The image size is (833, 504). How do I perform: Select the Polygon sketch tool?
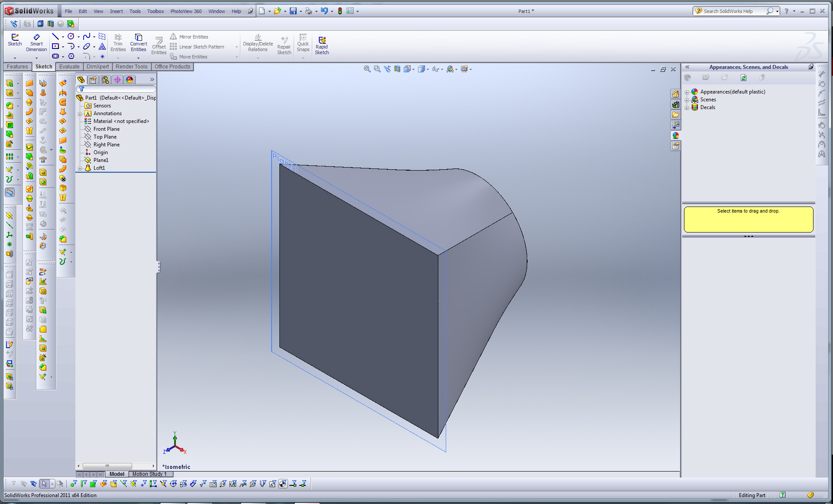tap(71, 56)
